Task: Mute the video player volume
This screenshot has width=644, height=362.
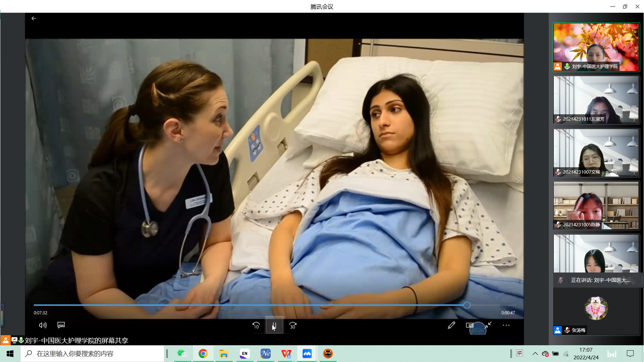Action: 43,325
